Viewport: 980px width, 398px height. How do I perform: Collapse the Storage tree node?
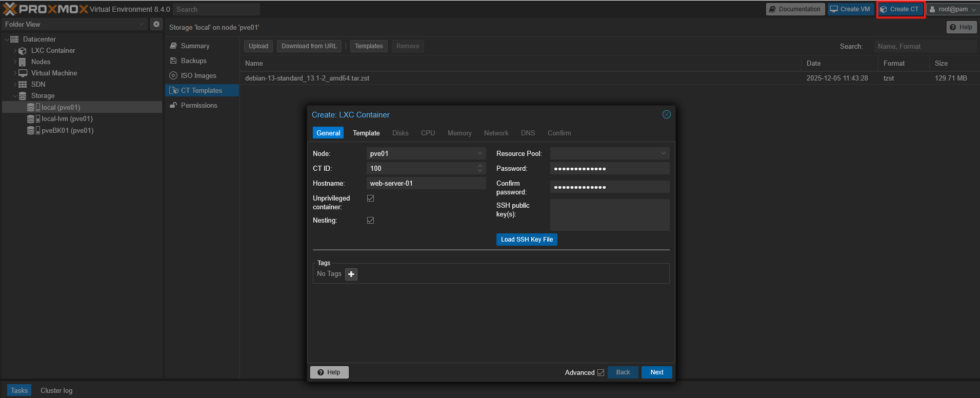pyautogui.click(x=15, y=96)
